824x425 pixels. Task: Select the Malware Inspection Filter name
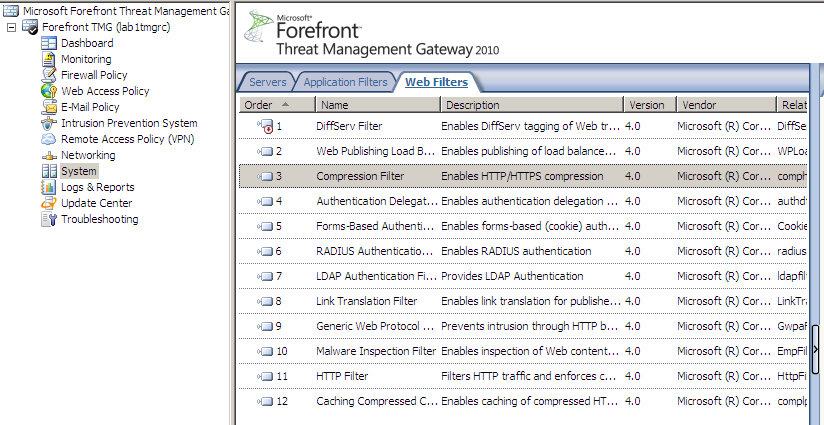(x=376, y=351)
